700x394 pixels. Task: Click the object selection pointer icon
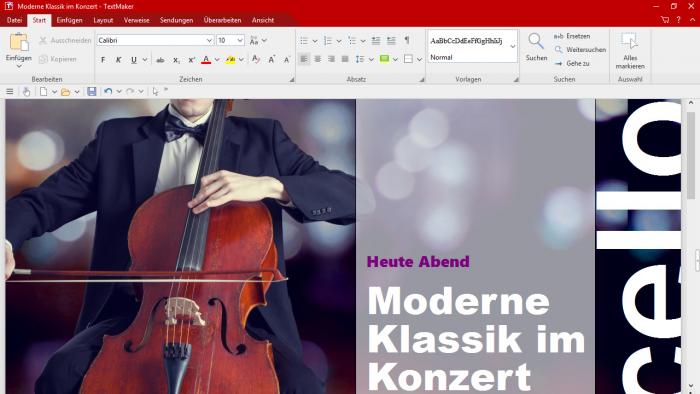pos(155,91)
